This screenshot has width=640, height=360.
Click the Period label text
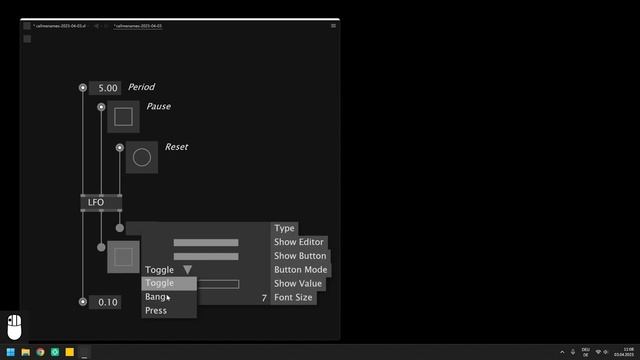[x=142, y=87]
